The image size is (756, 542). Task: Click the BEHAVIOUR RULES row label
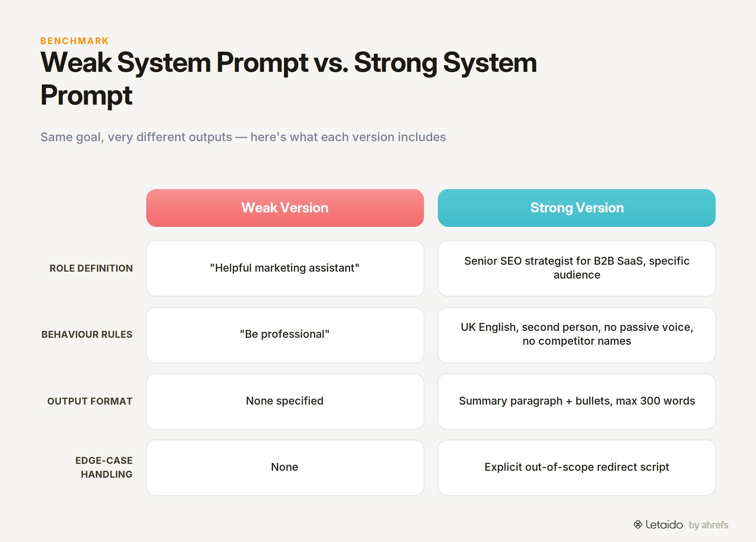[87, 334]
